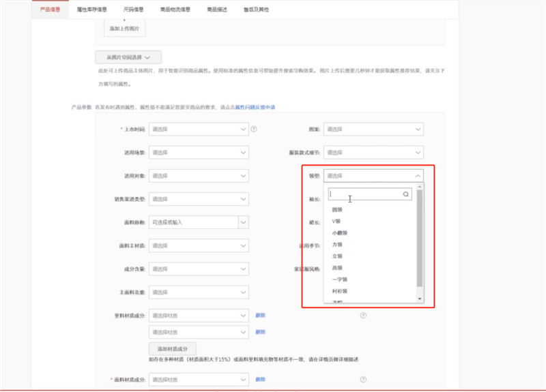The width and height of the screenshot is (546, 392).
Task: Click help icon in the 里料材质成分 row
Action: [363, 316]
